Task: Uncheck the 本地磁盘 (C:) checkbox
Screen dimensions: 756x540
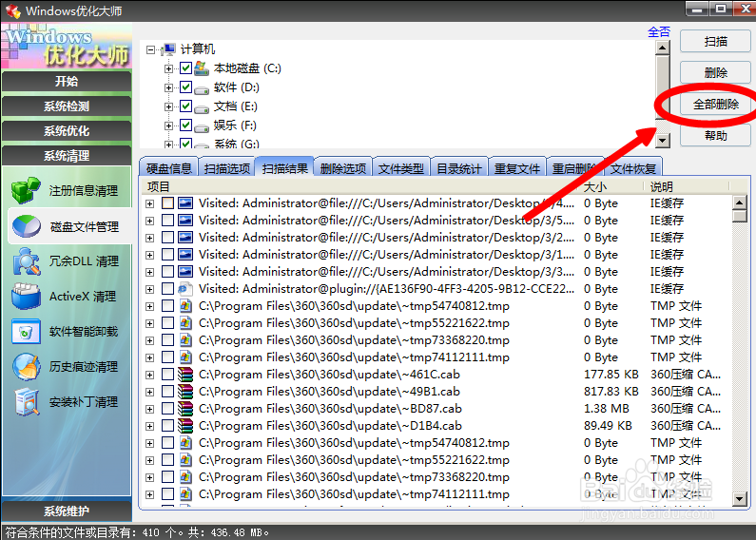Action: point(185,68)
